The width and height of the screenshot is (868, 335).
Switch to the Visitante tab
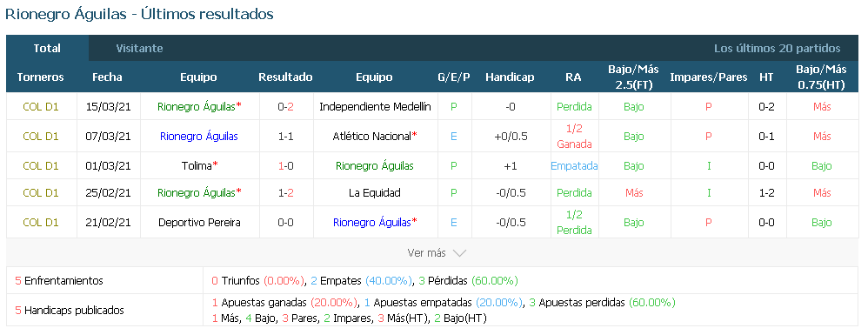139,48
